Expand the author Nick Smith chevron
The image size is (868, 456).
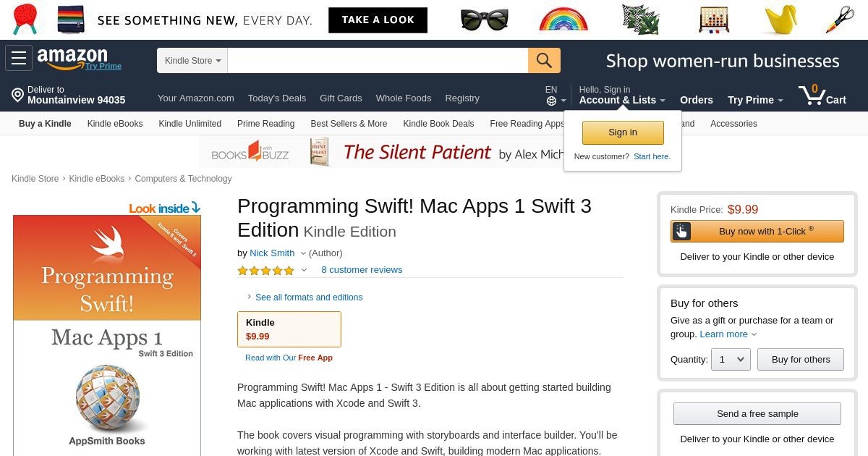(303, 253)
